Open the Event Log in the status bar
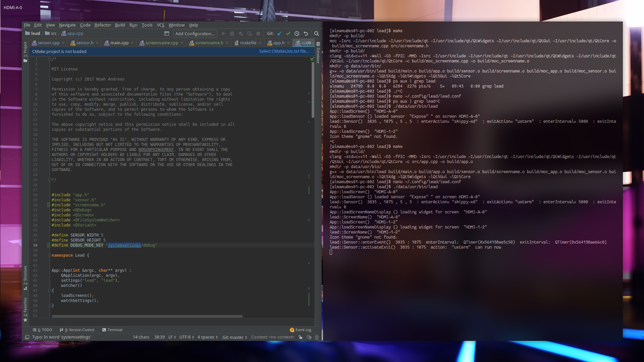This screenshot has width=644, height=362. [x=301, y=330]
